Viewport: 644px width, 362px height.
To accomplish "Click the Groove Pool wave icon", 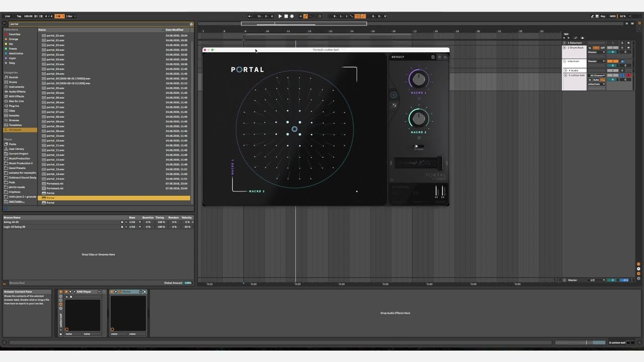I will 5,283.
